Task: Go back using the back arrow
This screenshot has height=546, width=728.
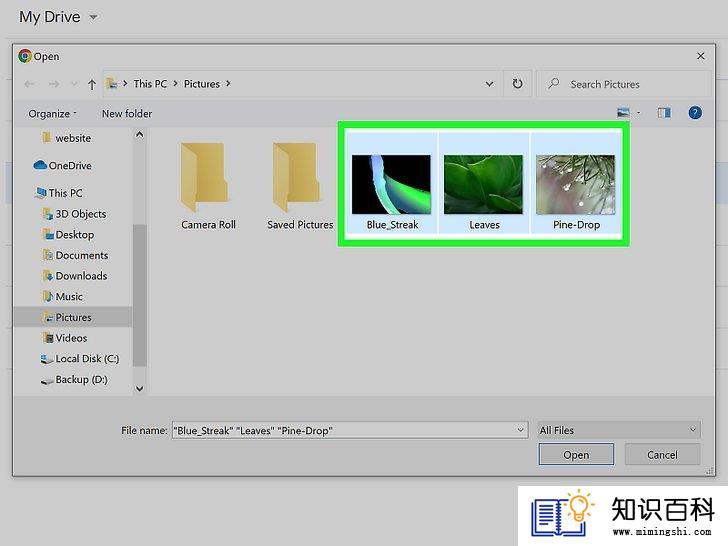Action: tap(29, 84)
